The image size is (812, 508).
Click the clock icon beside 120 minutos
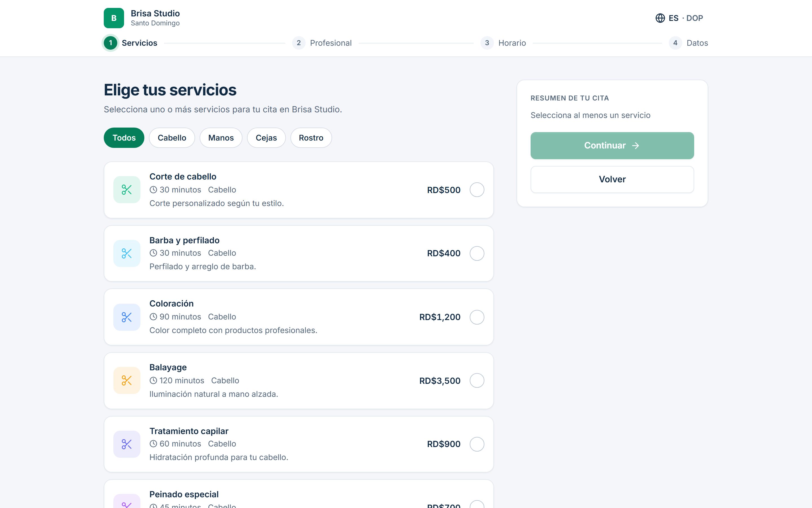153,380
